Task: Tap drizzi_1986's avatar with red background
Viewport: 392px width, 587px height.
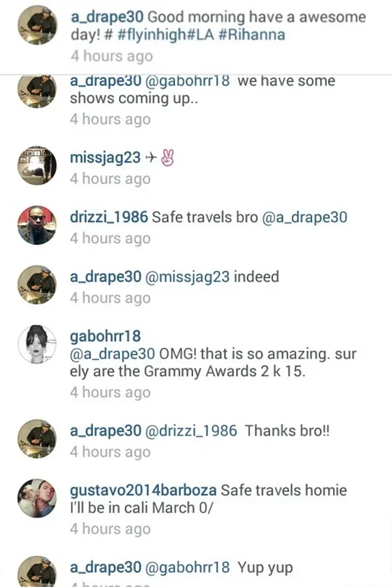Action: pyautogui.click(x=37, y=225)
